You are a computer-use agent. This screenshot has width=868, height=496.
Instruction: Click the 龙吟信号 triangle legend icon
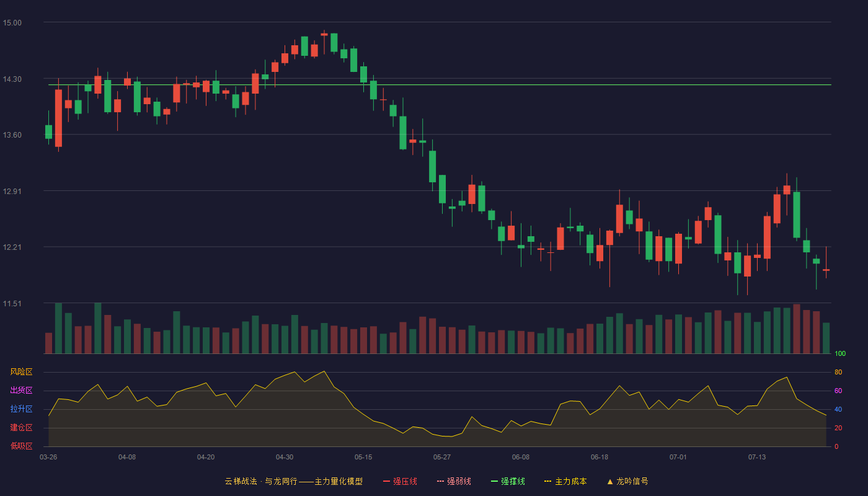609,481
